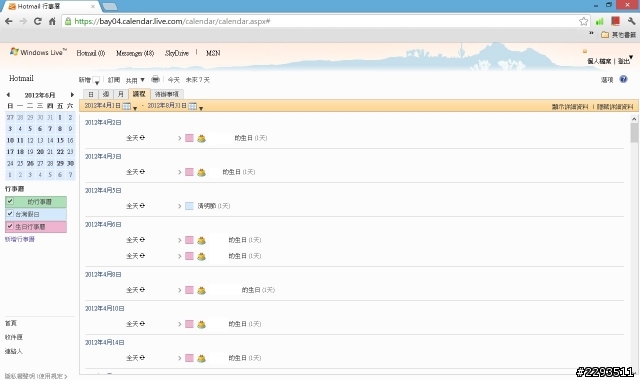Go to next month in mini calendar
Image resolution: width=640 pixels, height=380 pixels.
click(72, 95)
